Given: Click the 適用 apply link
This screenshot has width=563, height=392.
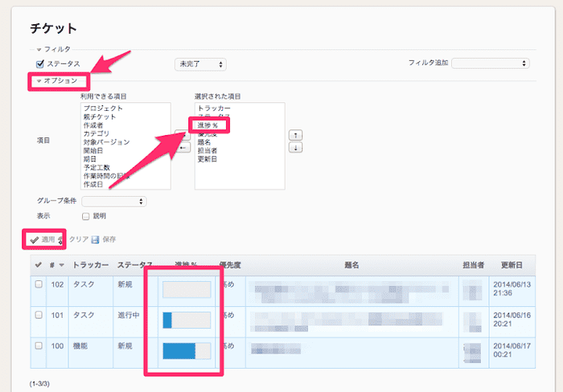Looking at the screenshot, I should click(47, 239).
